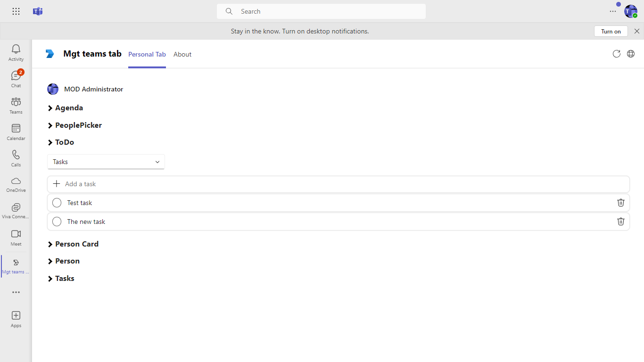
Task: Open the app launcher waffle menu
Action: tap(16, 11)
